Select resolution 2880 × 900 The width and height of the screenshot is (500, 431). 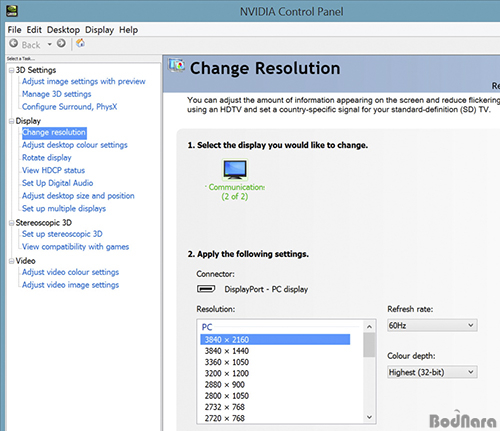point(225,385)
